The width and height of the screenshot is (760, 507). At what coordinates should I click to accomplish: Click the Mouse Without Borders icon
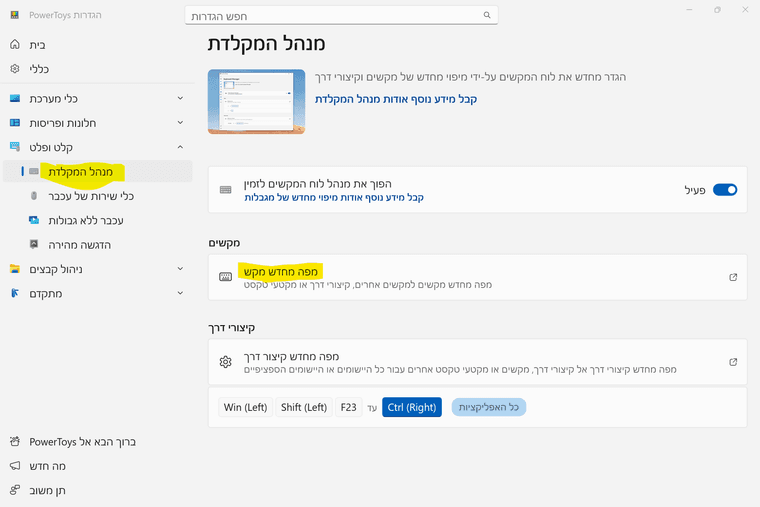coord(34,220)
